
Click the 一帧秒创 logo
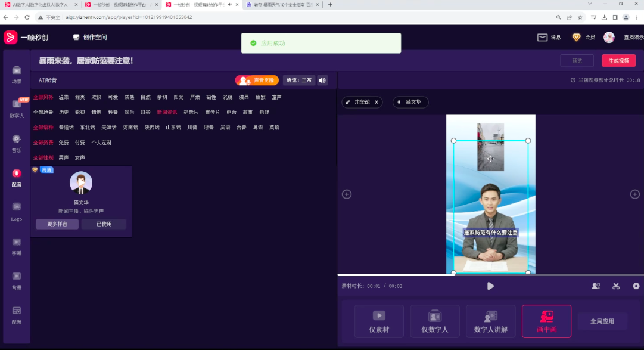point(26,37)
